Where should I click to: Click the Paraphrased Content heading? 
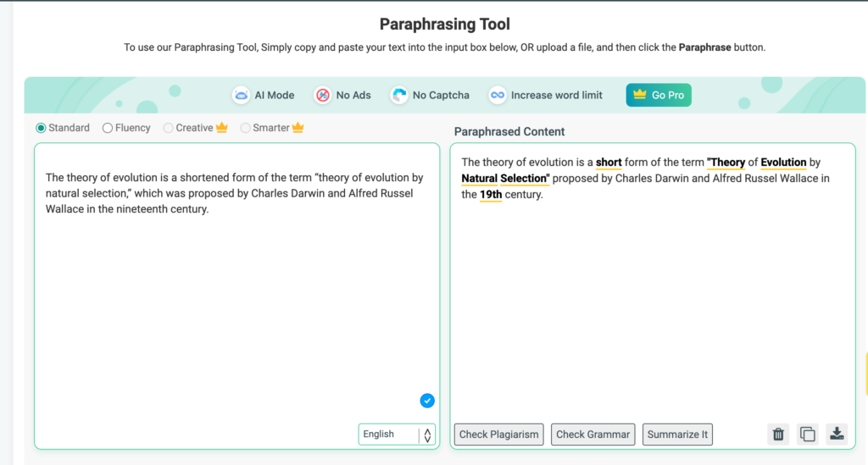click(x=509, y=131)
